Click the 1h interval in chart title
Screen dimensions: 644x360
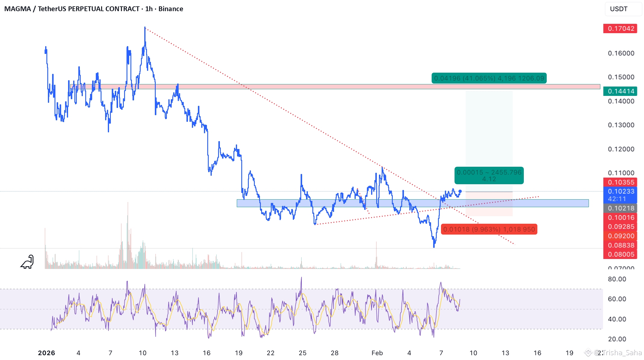[x=149, y=9]
